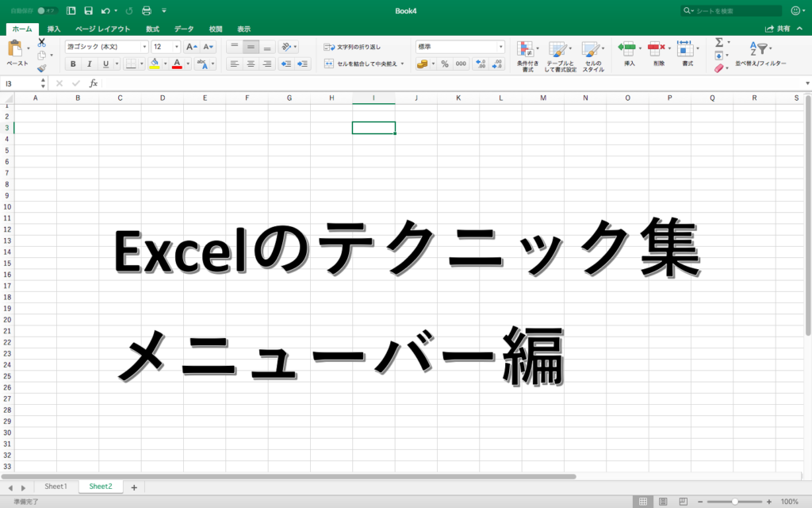Click the text orientation icon

(x=285, y=47)
